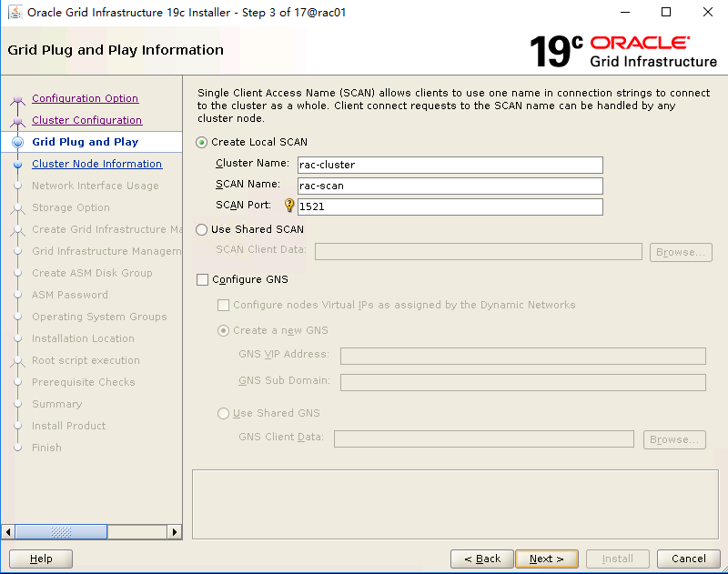Click the GNS Client Data field
Image resolution: width=728 pixels, height=574 pixels.
[484, 439]
